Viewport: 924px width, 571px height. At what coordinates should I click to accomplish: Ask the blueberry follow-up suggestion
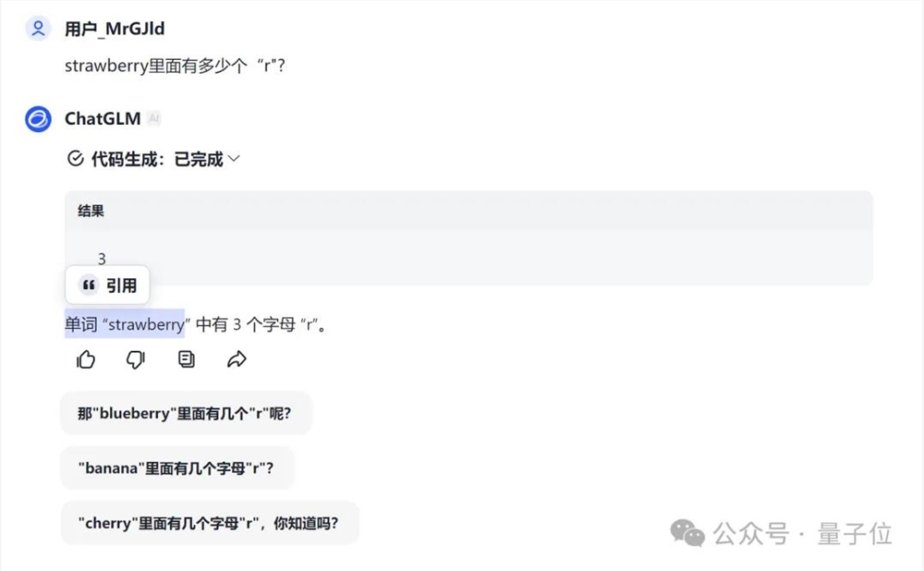click(x=187, y=413)
